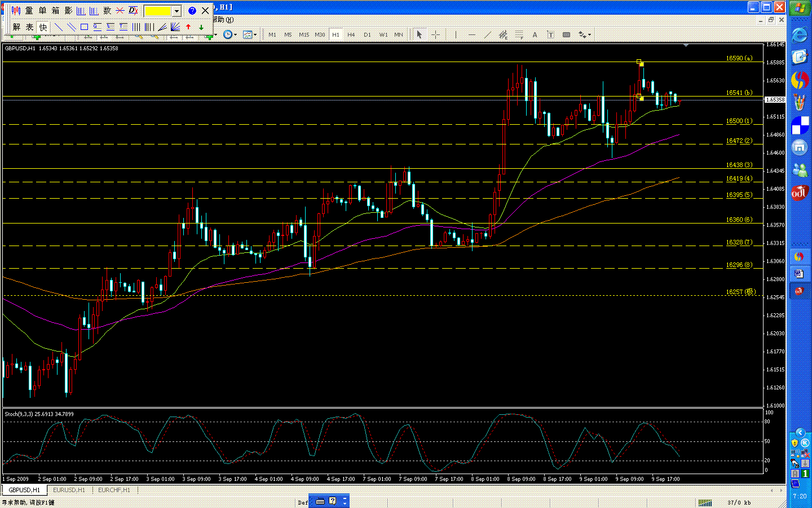
Task: Switch chart to M15 timeframe
Action: [304, 34]
